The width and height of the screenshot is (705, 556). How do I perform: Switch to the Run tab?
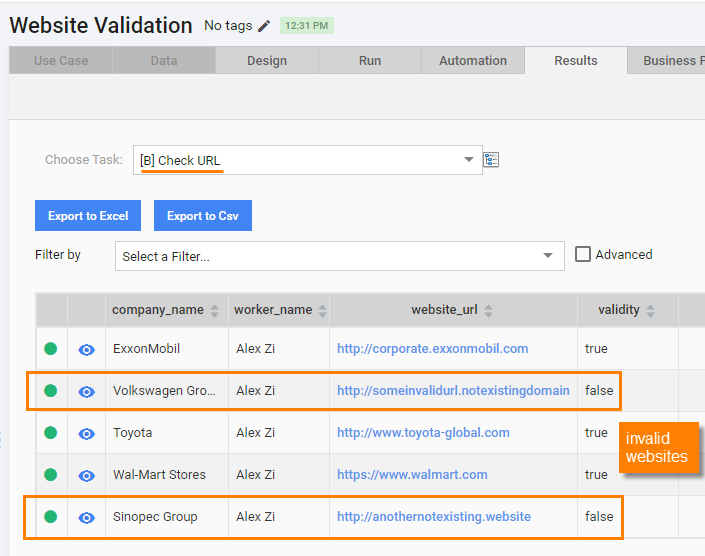point(370,60)
